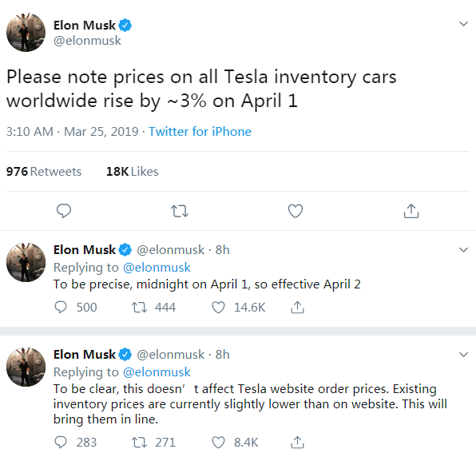476x457 pixels.
Task: Retweet the main Tesla inventory tweet
Action: point(180,211)
